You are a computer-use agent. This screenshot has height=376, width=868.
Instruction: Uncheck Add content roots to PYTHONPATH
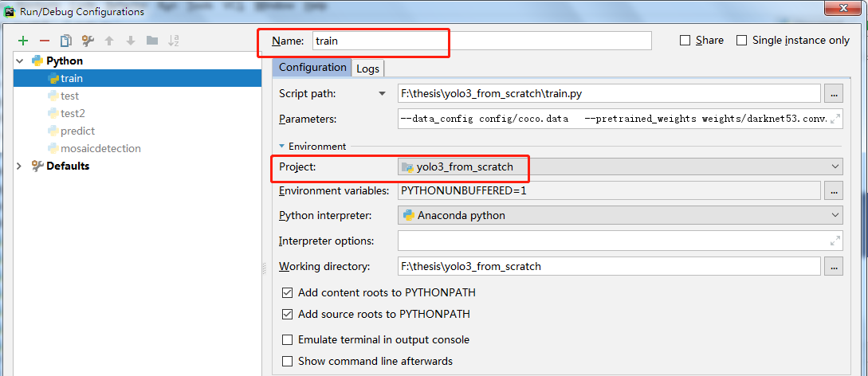click(287, 292)
